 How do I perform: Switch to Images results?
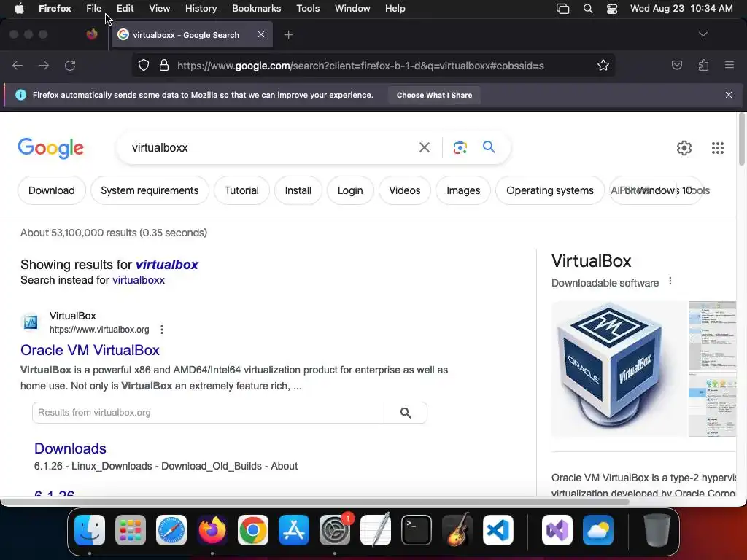pos(463,190)
